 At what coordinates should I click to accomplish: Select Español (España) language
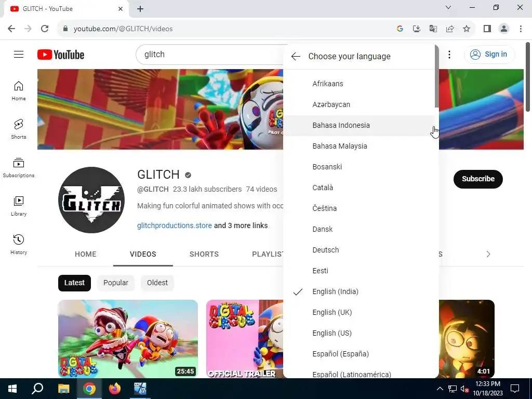point(359,354)
